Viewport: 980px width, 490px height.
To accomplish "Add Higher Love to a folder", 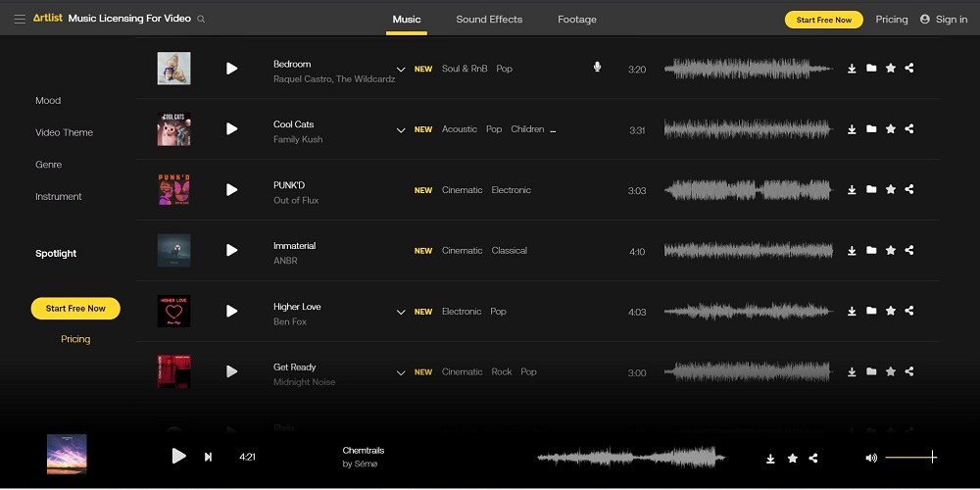I will (871, 311).
